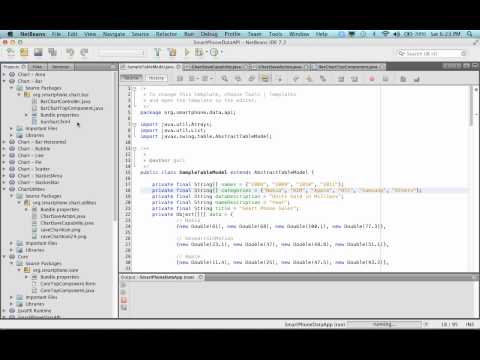Click the Apple menu icon
Viewport: 480px width, 360px height.
tap(10, 34)
